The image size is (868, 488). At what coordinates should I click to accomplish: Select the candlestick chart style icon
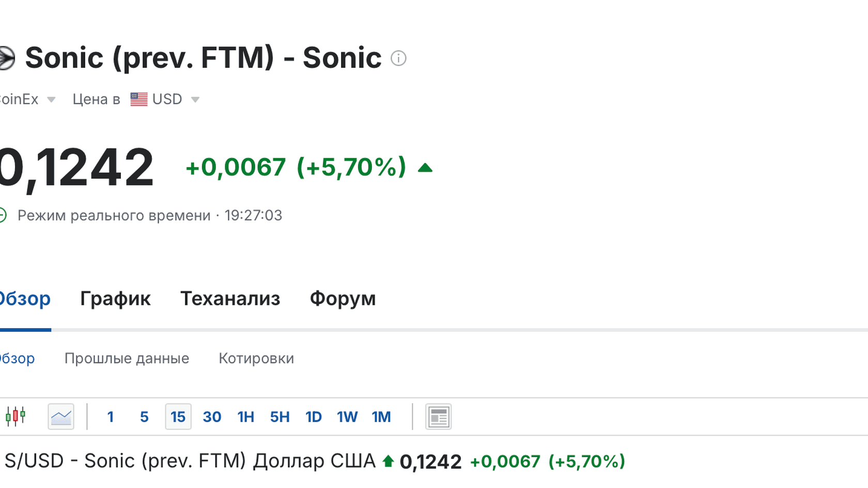[16, 417]
